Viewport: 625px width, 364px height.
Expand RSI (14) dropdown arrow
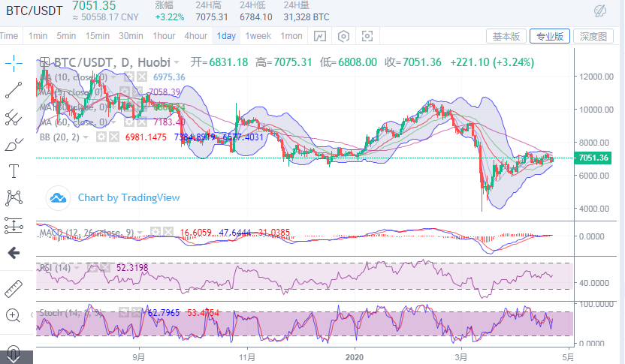tap(76, 268)
